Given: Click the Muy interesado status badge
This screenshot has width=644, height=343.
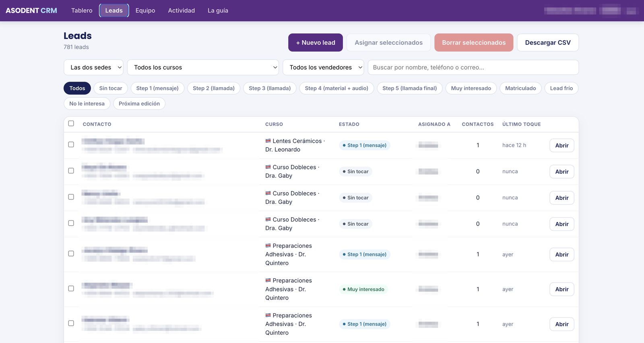Looking at the screenshot, I should [363, 289].
